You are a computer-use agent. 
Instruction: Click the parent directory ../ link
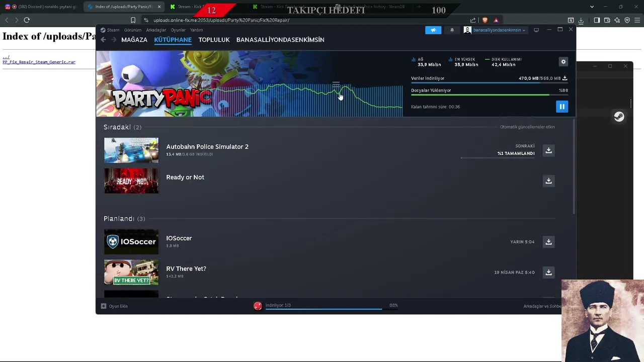click(x=6, y=57)
